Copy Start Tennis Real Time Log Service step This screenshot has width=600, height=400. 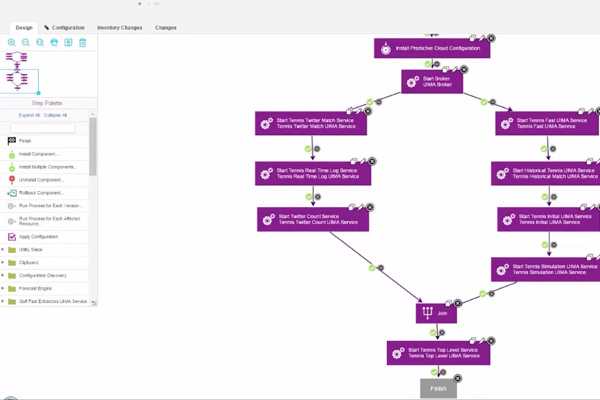click(354, 161)
